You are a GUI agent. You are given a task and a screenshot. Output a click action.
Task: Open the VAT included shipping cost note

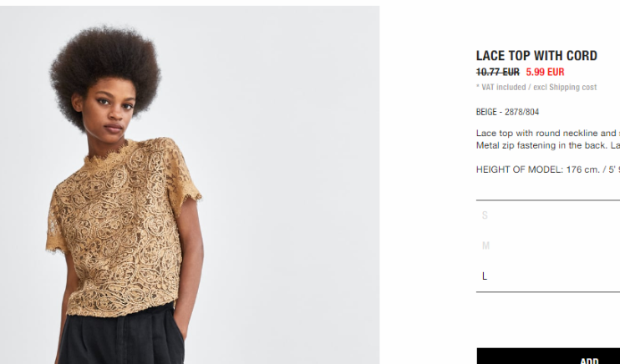pyautogui.click(x=536, y=87)
